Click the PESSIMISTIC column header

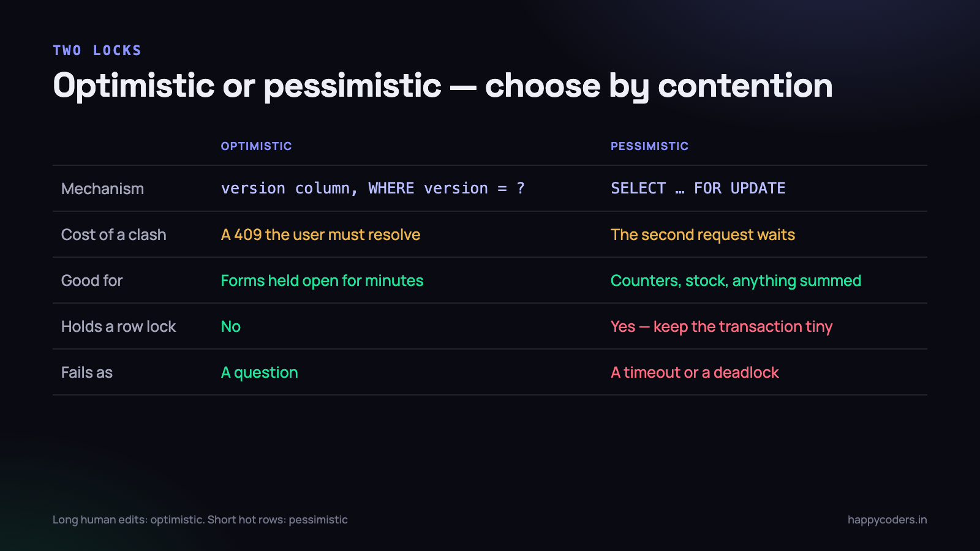(649, 146)
